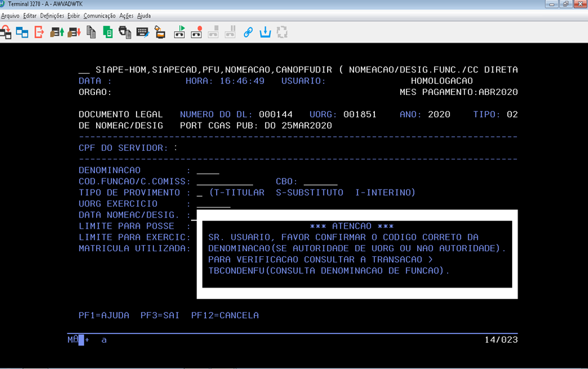
Task: Click the UORG EXERCICIO input field
Action: (x=213, y=204)
